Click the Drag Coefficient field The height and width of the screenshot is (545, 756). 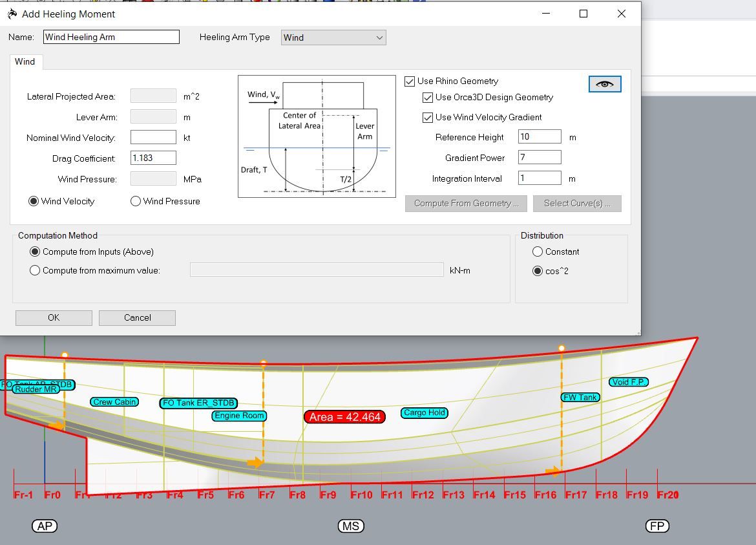pos(153,158)
